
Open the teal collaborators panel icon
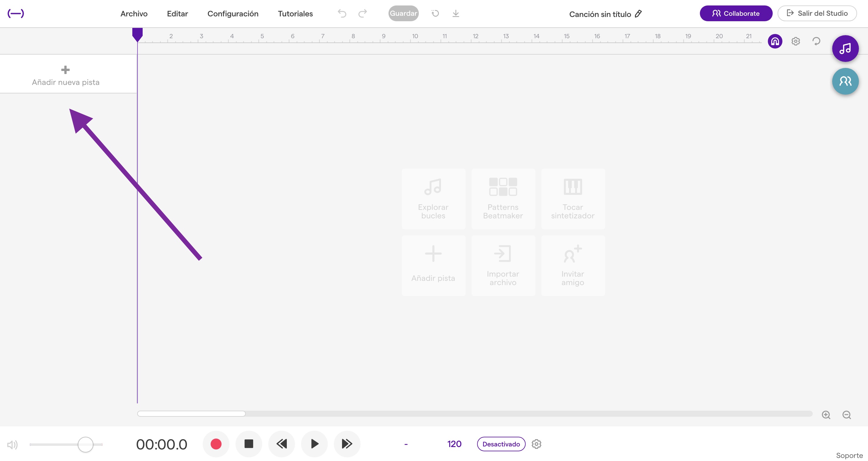(x=845, y=81)
